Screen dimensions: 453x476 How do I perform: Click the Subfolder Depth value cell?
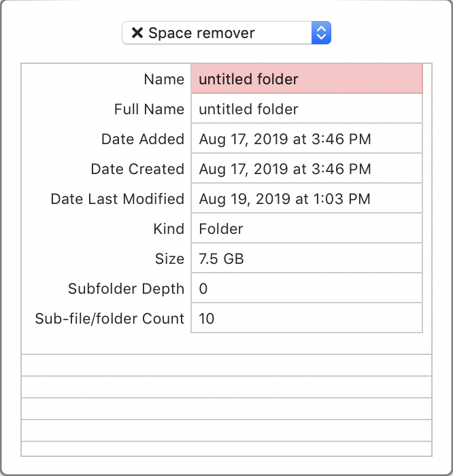[x=307, y=288]
